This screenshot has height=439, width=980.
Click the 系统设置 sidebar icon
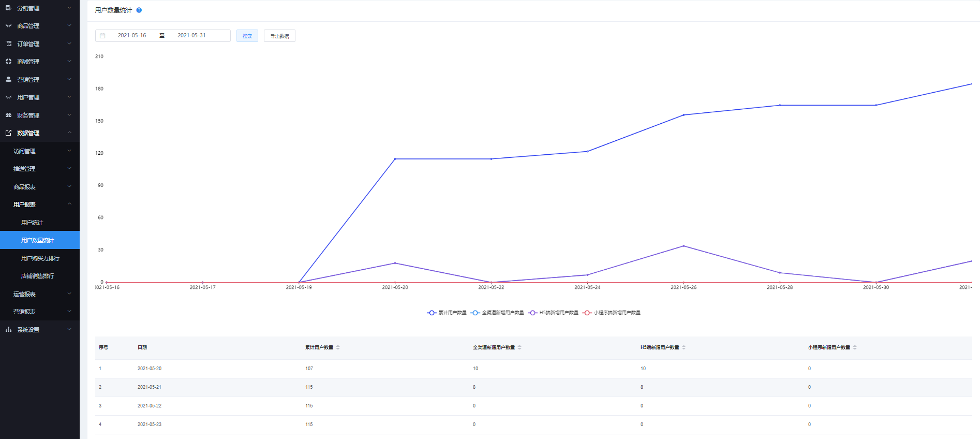tap(8, 330)
